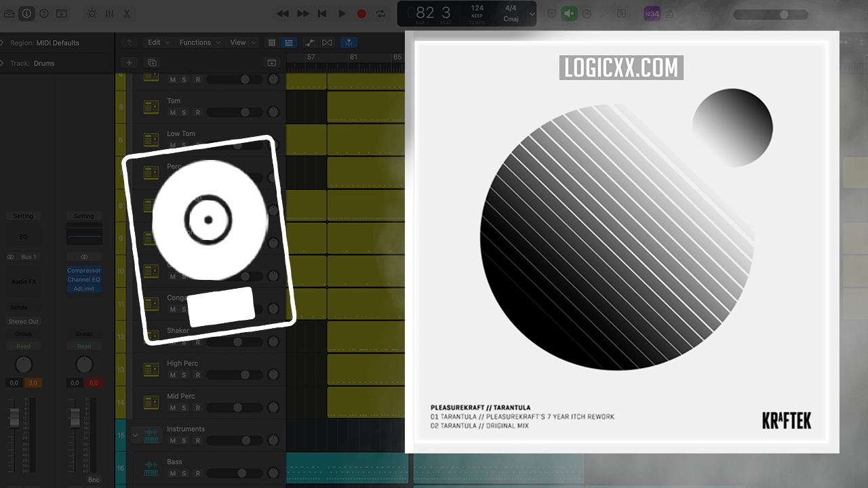Open the Library panel icon

tap(9, 14)
